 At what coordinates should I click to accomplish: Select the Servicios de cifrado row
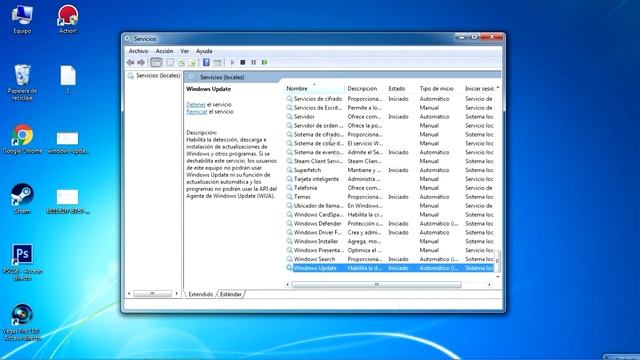coord(390,99)
